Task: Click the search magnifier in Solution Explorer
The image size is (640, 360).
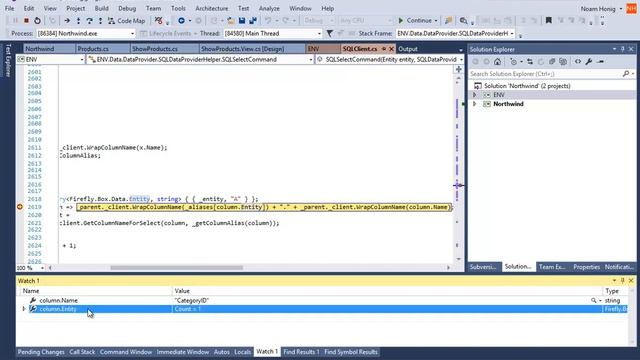Action: [x=626, y=74]
